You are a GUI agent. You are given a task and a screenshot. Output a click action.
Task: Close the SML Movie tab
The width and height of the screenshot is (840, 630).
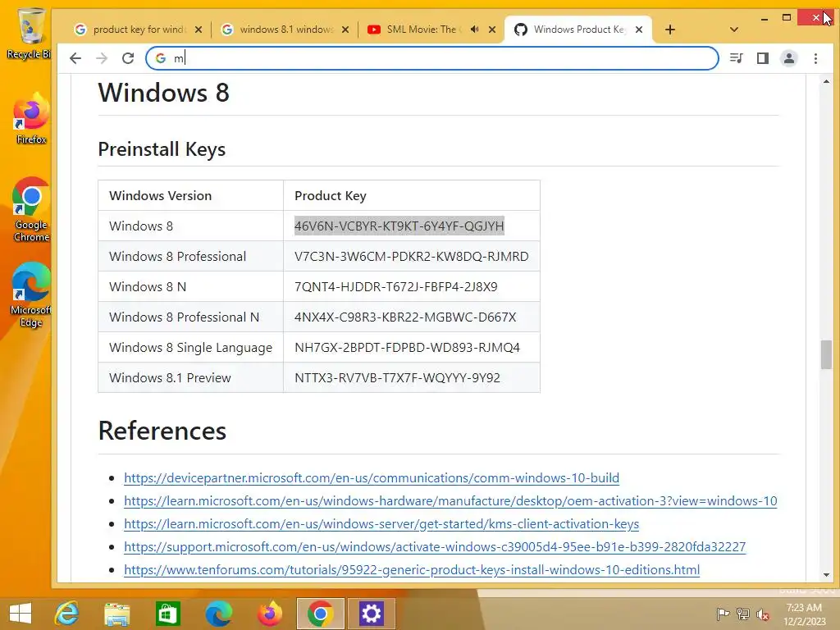tap(492, 30)
